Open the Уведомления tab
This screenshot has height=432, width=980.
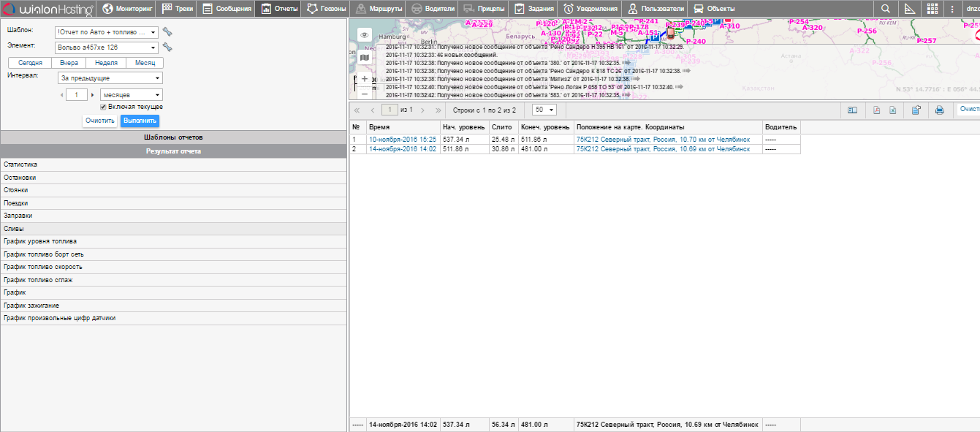pos(591,9)
